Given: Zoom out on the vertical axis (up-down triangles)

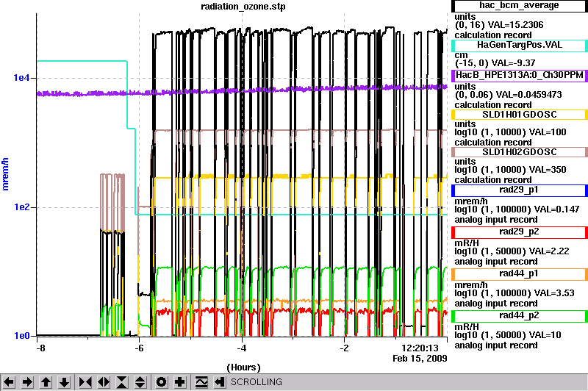Looking at the screenshot, I should (140, 382).
